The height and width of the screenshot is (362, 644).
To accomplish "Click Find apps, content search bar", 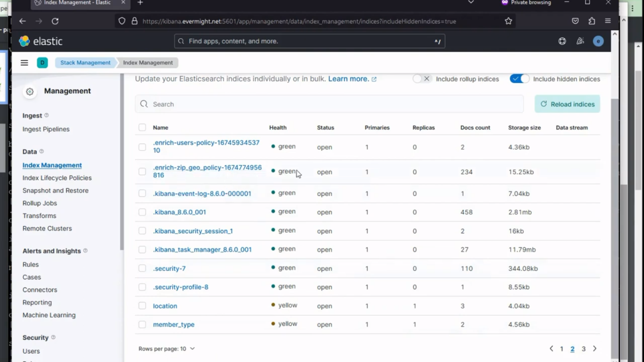I will coord(309,41).
